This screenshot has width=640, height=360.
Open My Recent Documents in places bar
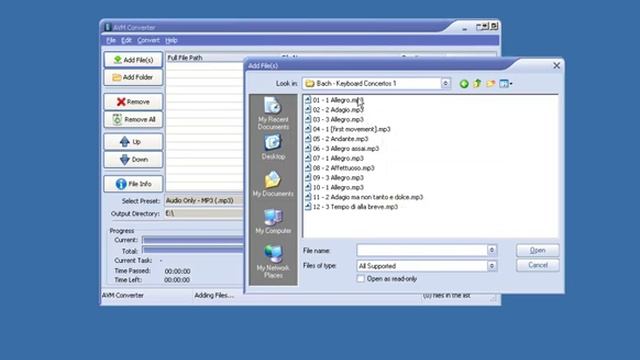273,114
